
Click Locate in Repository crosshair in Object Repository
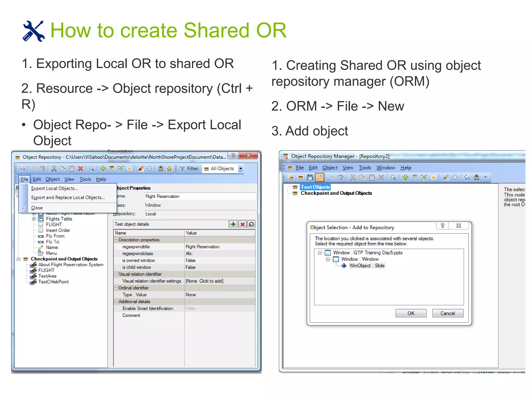(x=149, y=169)
